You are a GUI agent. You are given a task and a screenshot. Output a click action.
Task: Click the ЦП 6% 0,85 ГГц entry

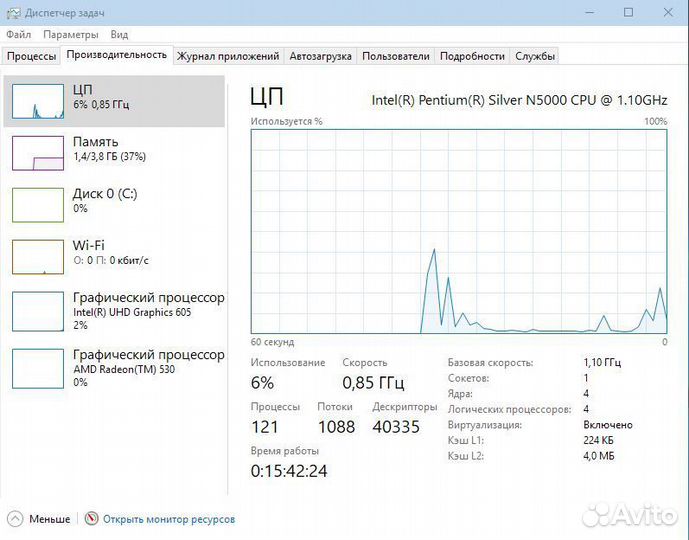point(114,101)
